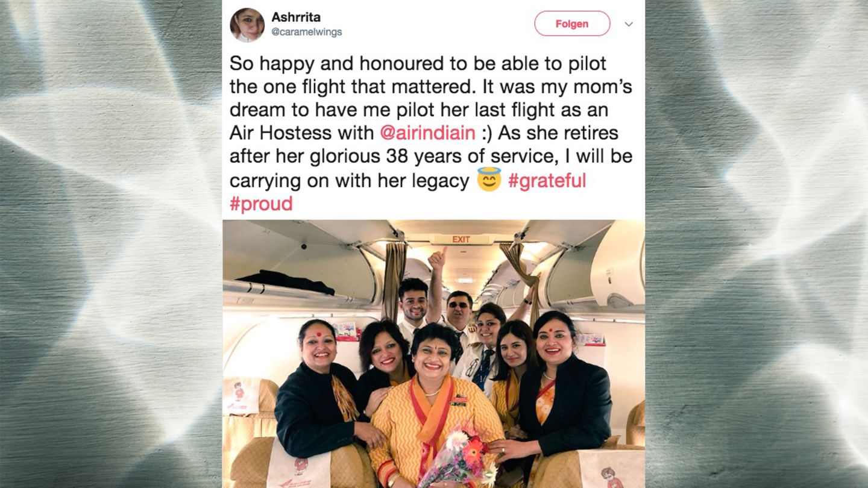
Task: Click the EXIT sign in the photo
Action: [x=461, y=239]
